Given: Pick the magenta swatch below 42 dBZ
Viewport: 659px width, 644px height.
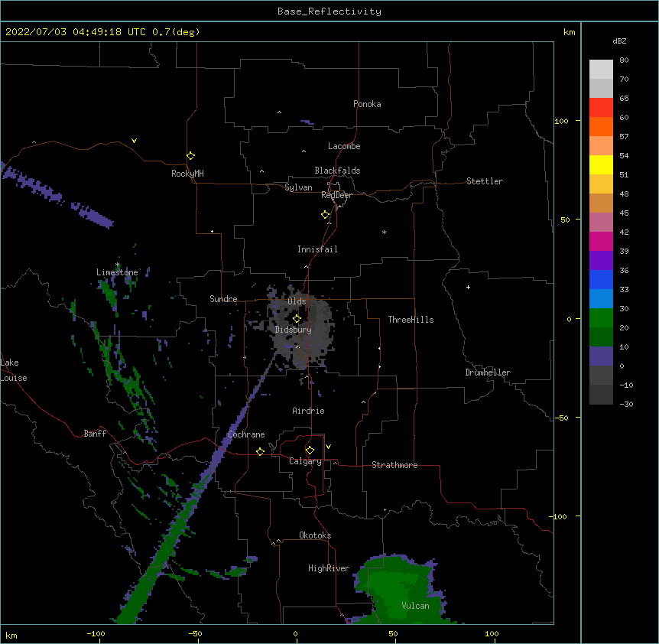Looking at the screenshot, I should tap(601, 241).
